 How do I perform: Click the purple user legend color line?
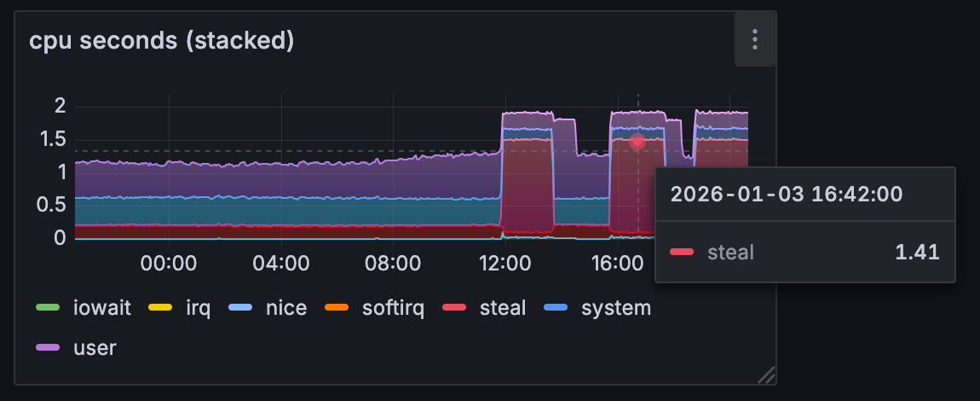pyautogui.click(x=48, y=348)
